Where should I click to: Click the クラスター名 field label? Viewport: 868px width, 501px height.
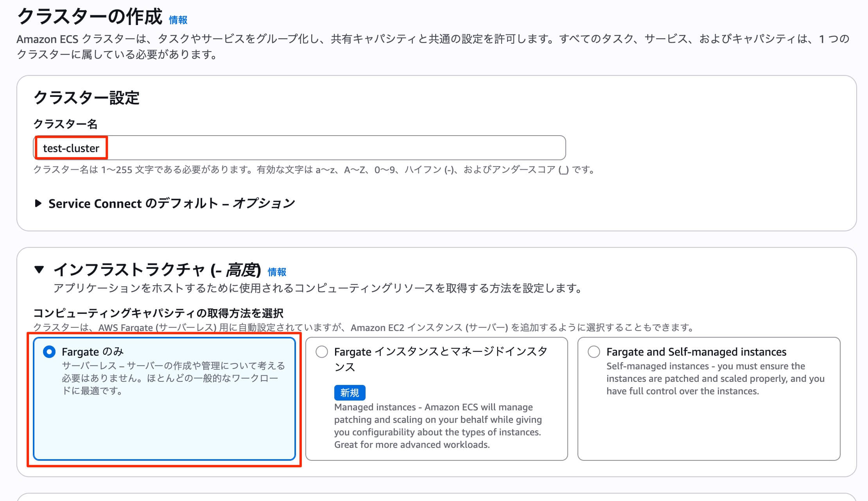tap(65, 124)
